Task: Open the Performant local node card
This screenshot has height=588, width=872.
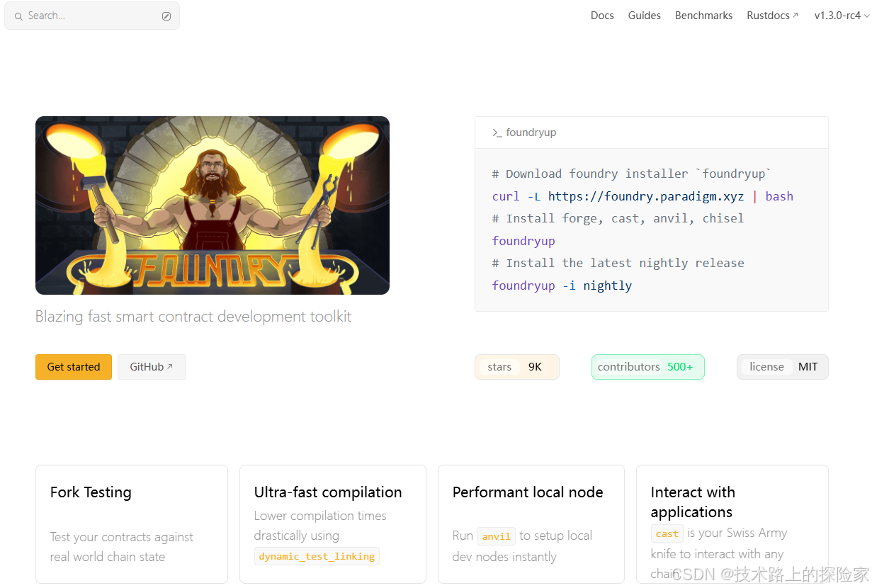Action: coord(531,524)
